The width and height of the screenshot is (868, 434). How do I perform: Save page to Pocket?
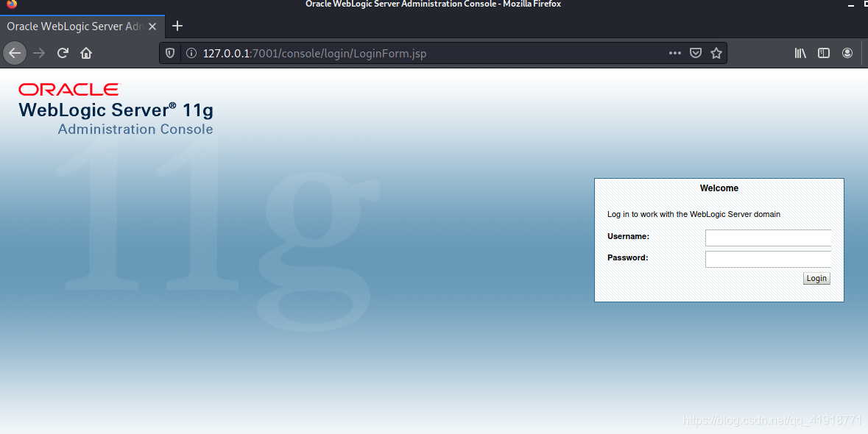696,53
